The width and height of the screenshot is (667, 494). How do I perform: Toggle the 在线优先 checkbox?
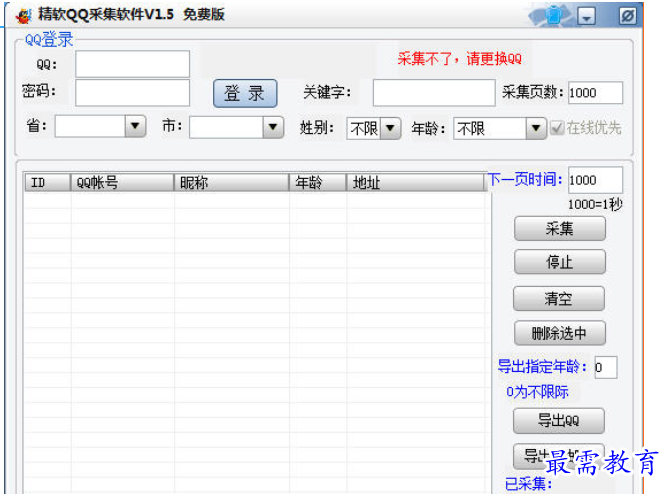pos(556,128)
